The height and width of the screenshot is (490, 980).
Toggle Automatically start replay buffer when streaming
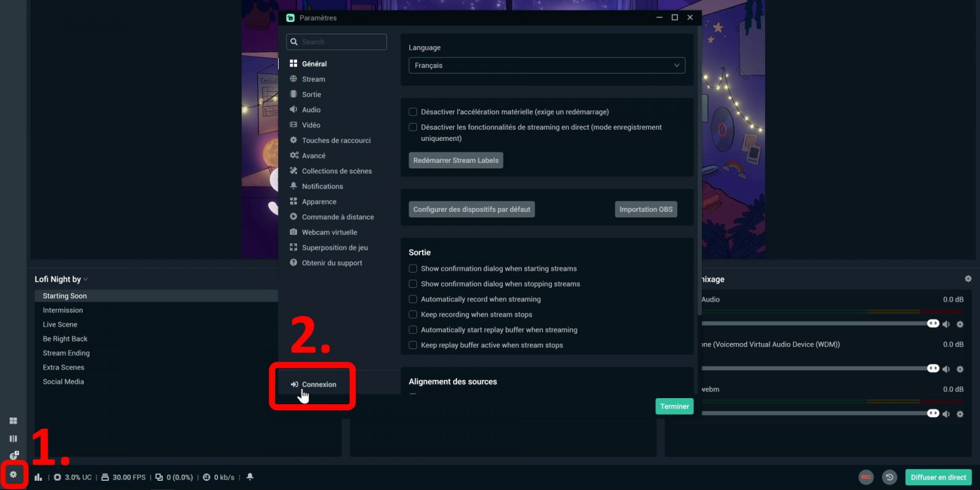tap(413, 330)
